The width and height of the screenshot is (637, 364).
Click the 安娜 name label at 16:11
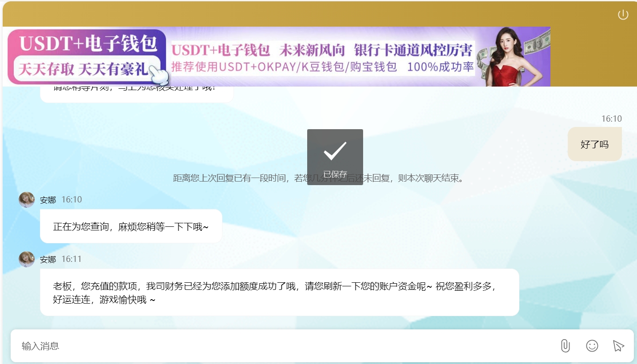tap(48, 259)
